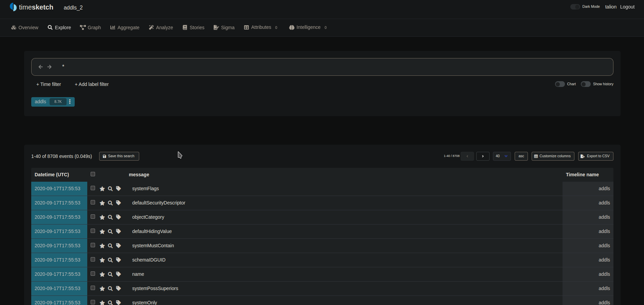This screenshot has width=644, height=305.
Task: Open the Sigma tab
Action: [224, 28]
